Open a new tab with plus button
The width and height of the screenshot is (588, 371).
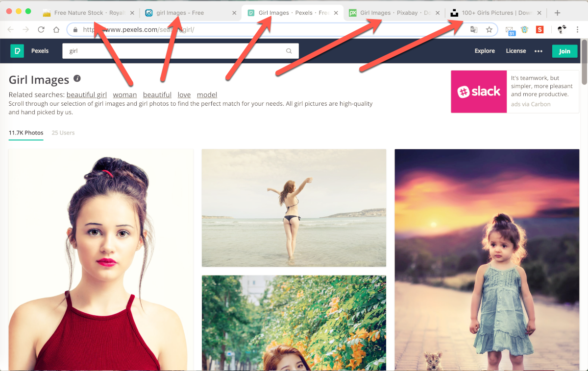coord(557,13)
